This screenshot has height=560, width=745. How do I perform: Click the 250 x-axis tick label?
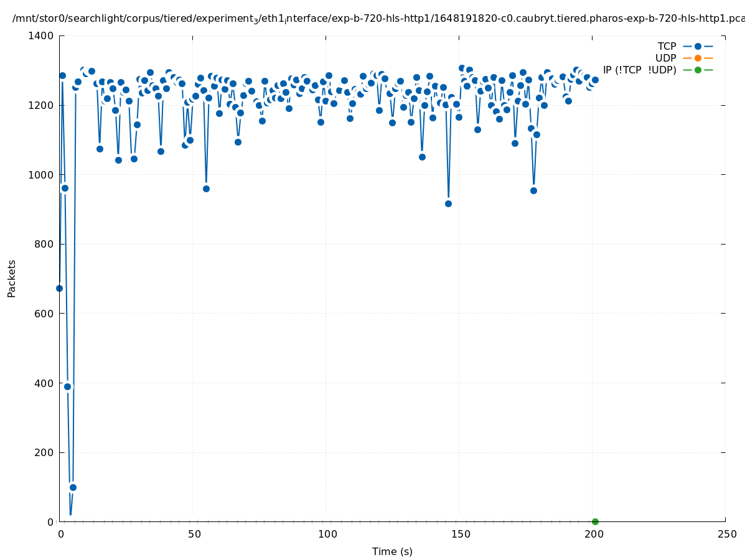point(726,534)
